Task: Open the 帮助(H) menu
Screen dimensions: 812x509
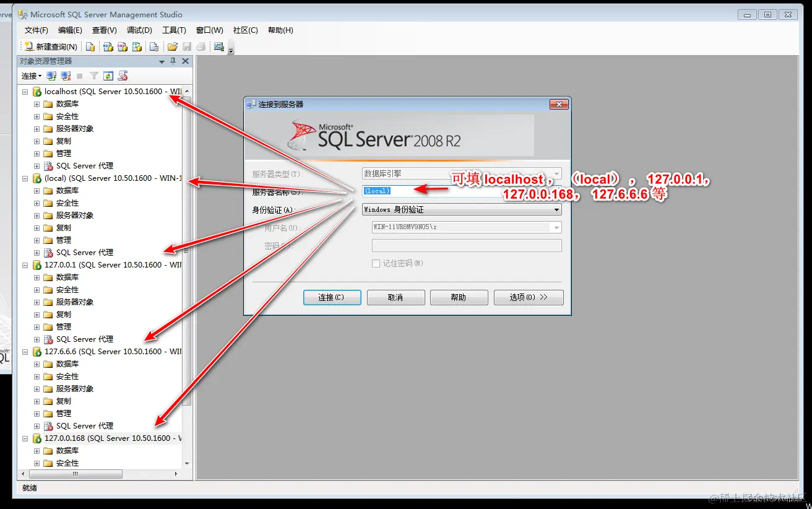Action: [280, 30]
